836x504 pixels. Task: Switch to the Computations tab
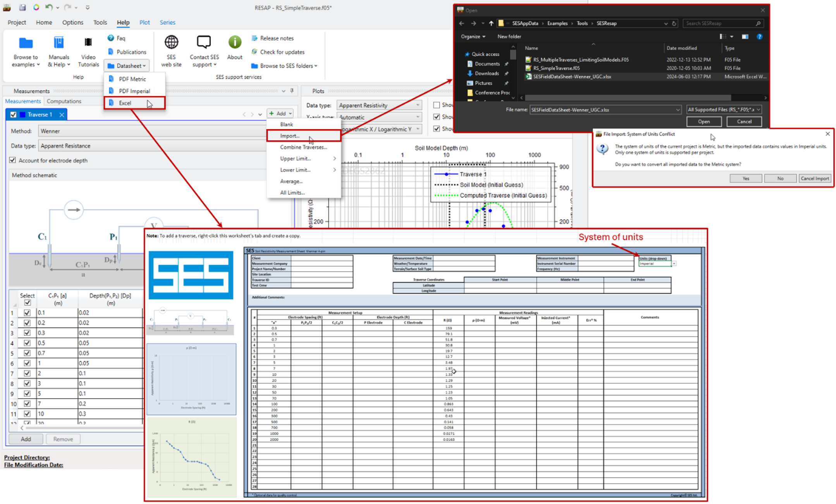pos(64,101)
